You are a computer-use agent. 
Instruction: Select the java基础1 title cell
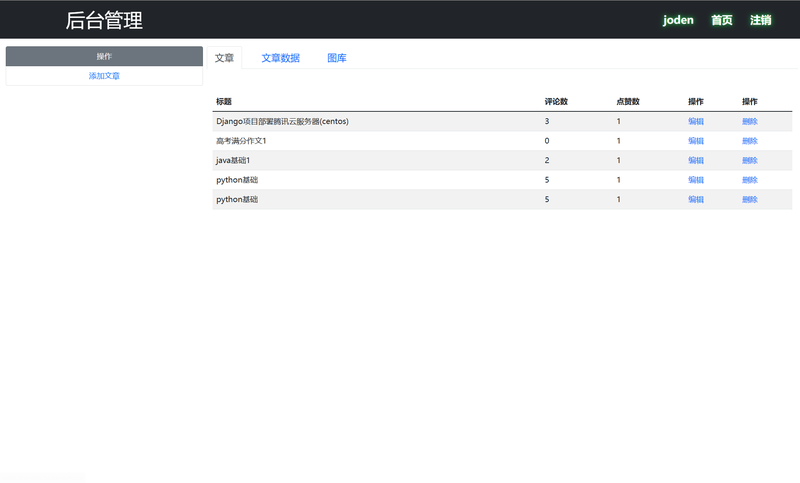233,160
